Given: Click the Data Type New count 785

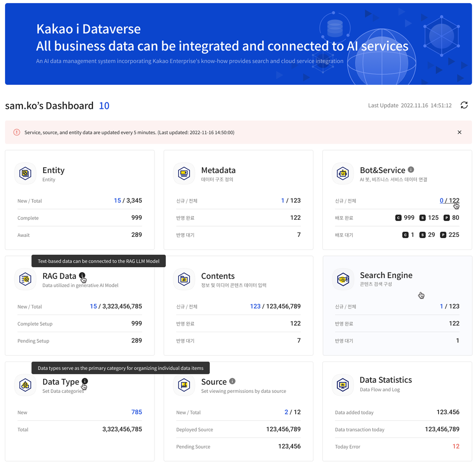Looking at the screenshot, I should tap(137, 412).
